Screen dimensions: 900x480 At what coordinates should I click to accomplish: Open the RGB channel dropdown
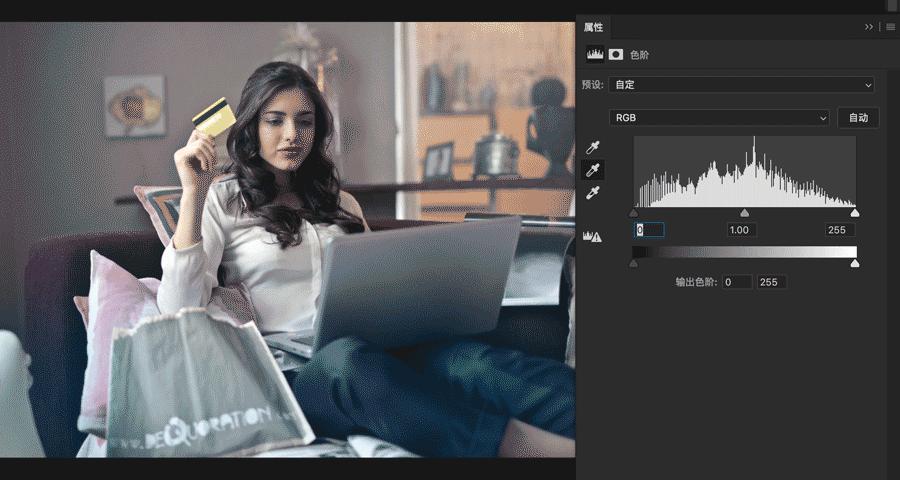click(719, 118)
